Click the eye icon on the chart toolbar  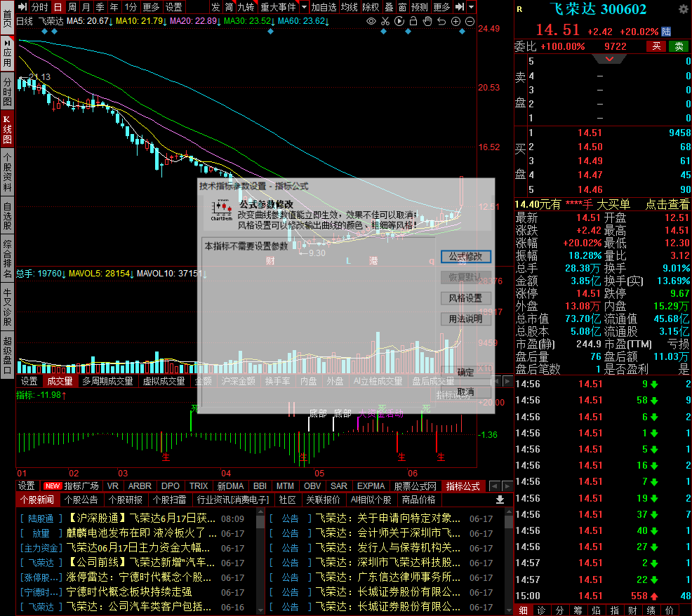(x=371, y=21)
